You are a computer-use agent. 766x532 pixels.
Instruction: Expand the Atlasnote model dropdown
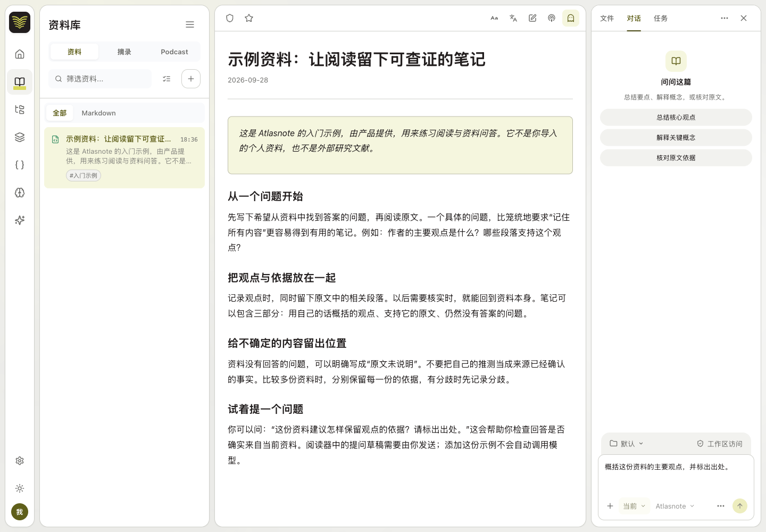tap(675, 506)
